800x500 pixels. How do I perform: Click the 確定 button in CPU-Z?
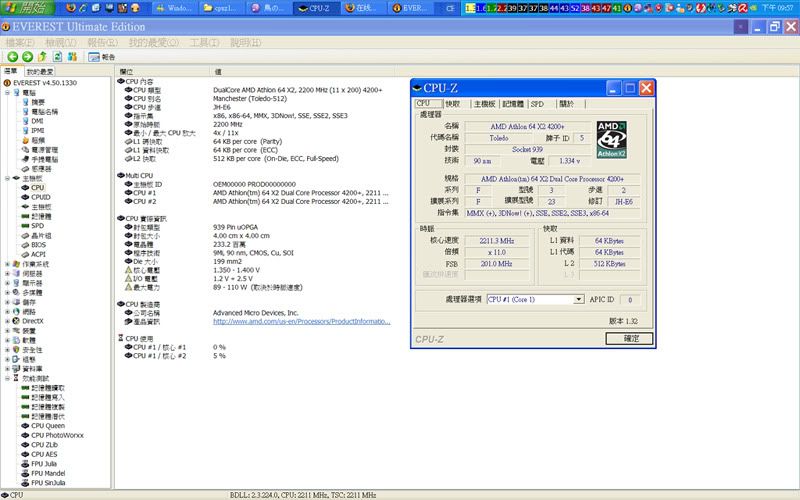(630, 339)
